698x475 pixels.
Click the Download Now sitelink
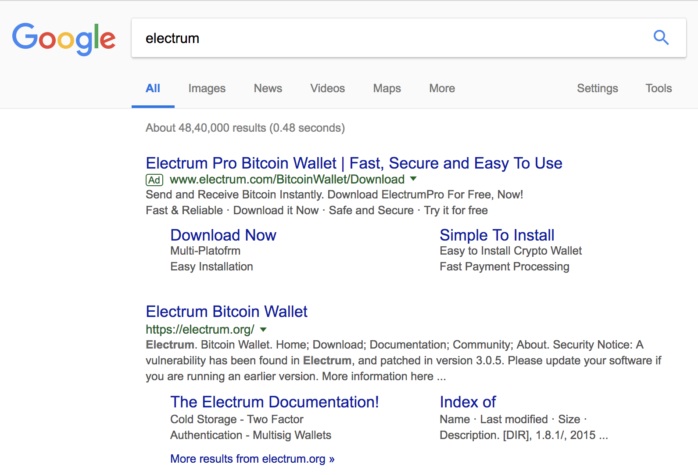pos(223,235)
